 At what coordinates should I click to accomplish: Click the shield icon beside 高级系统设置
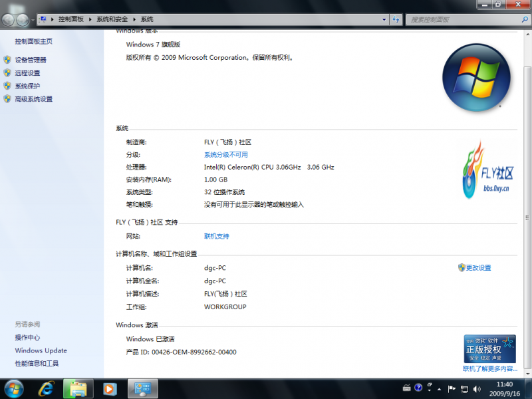coord(7,99)
